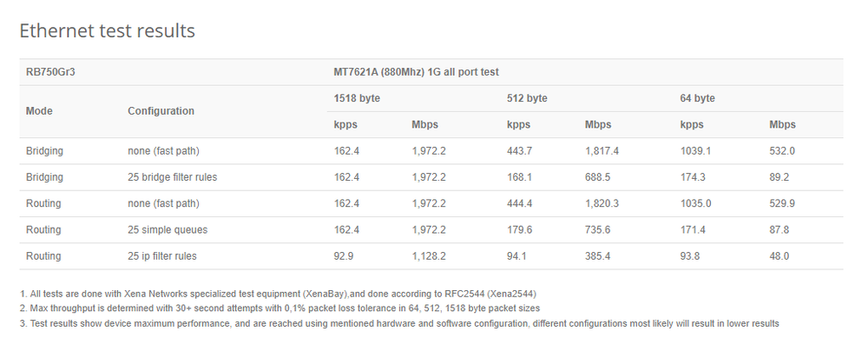This screenshot has height=358, width=868.
Task: Click the 25 ip filter rules cell
Action: coord(163,256)
